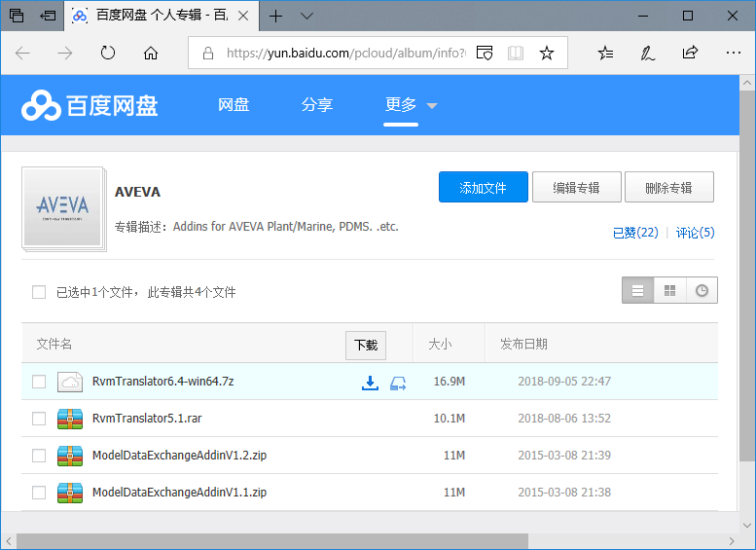
Task: Click the Edge tab actions icon
Action: tap(17, 16)
